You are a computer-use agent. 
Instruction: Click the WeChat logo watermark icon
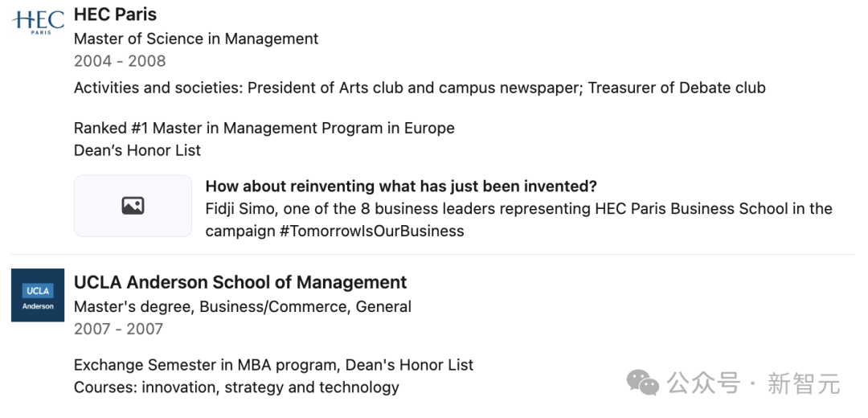click(x=643, y=383)
